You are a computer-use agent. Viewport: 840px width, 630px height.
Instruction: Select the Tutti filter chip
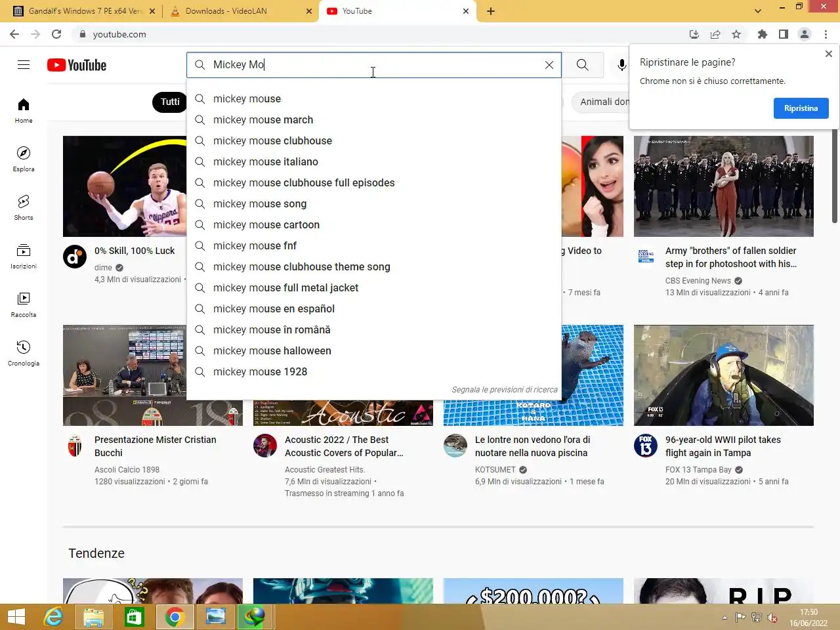170,102
